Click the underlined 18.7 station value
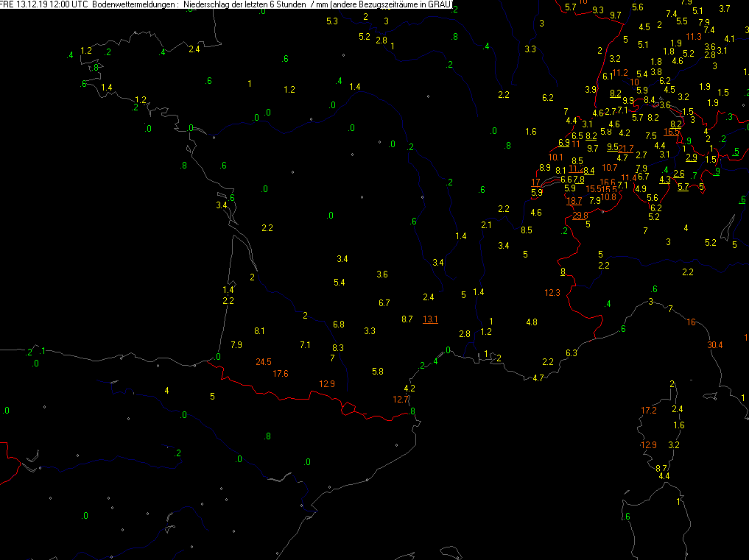This screenshot has width=749, height=560. pyautogui.click(x=574, y=200)
